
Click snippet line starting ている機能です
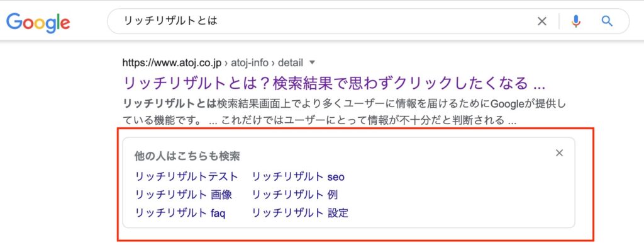pyautogui.click(x=319, y=121)
